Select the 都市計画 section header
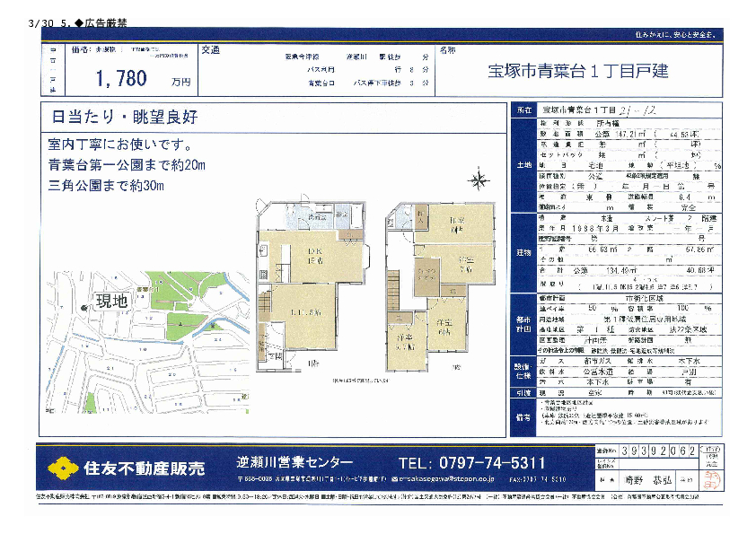 point(523,327)
